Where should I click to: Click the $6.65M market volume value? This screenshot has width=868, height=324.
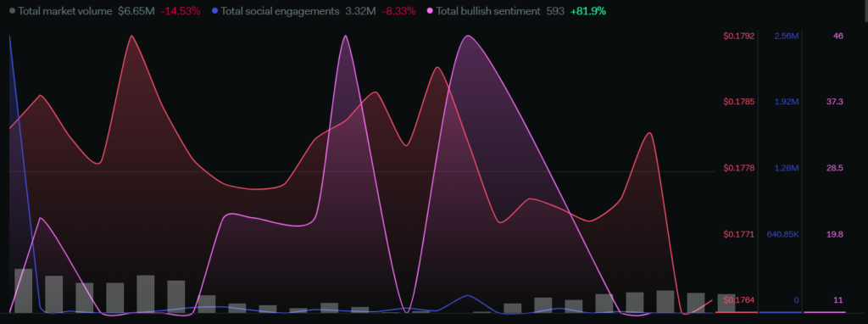pos(136,11)
